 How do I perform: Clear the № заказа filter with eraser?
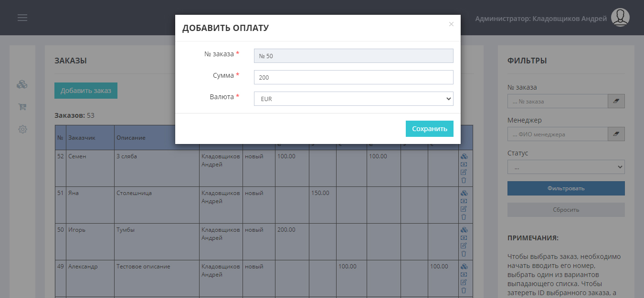pos(616,101)
